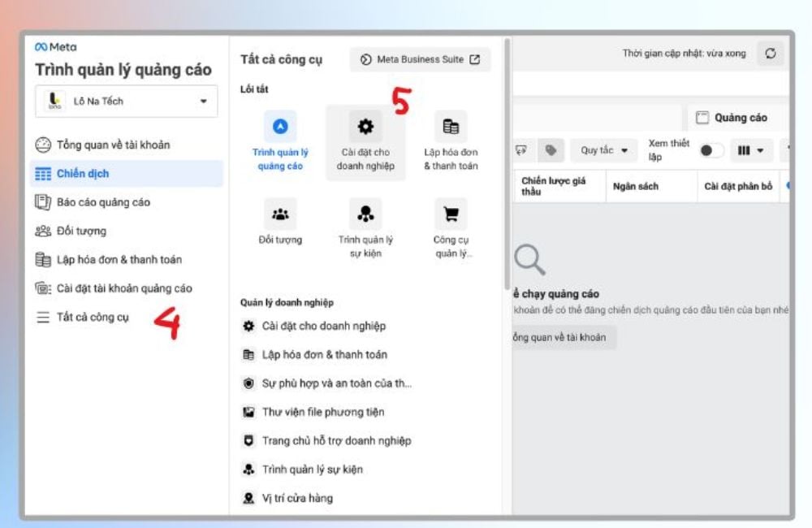The height and width of the screenshot is (528, 812).
Task: Click the all-tools panel scrollbar
Action: (x=507, y=164)
